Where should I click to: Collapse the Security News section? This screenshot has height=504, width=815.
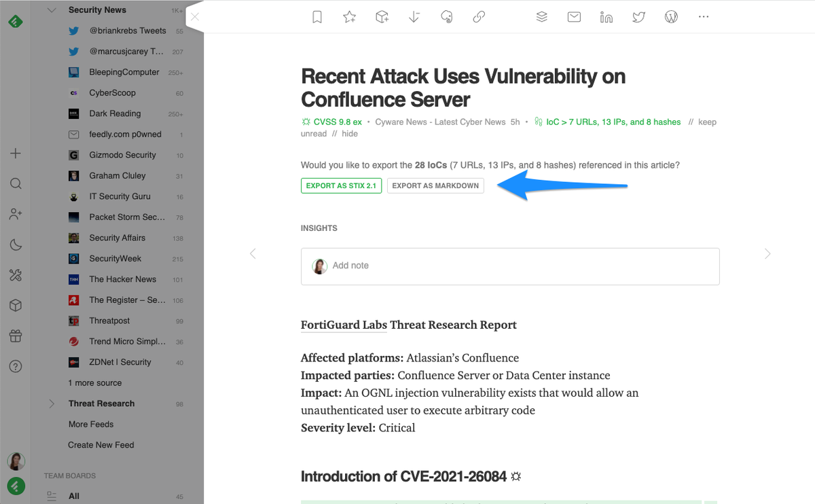pos(52,10)
